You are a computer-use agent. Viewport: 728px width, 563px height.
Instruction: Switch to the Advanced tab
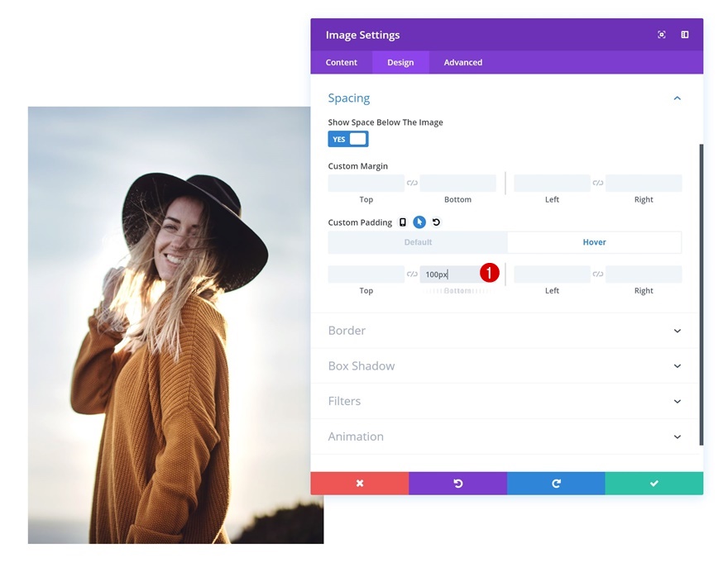[x=463, y=62]
